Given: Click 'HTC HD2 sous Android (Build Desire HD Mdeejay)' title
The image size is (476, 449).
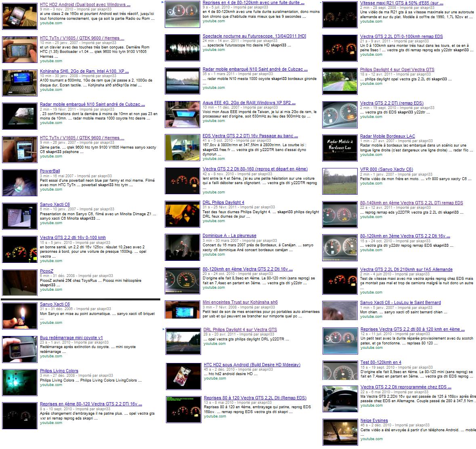Looking at the screenshot, I should coord(252,365).
